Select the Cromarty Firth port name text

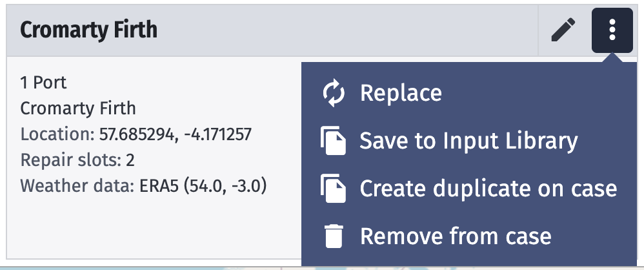tap(78, 109)
